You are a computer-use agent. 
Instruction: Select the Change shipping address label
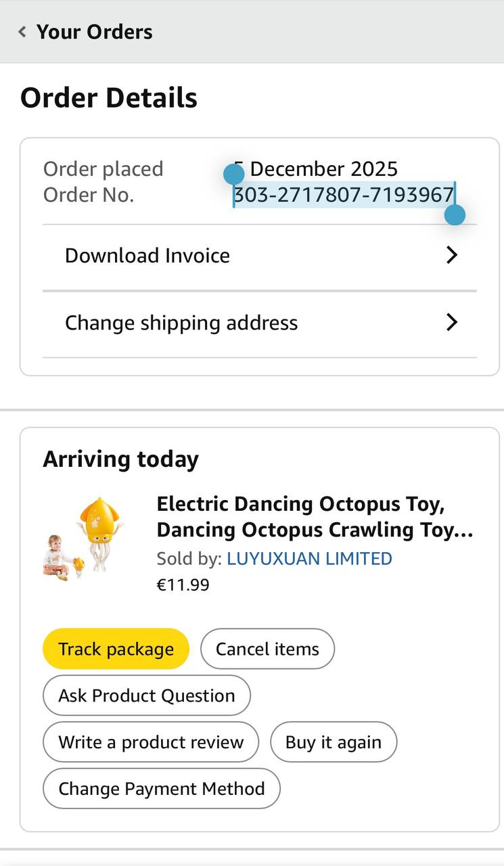tap(181, 323)
